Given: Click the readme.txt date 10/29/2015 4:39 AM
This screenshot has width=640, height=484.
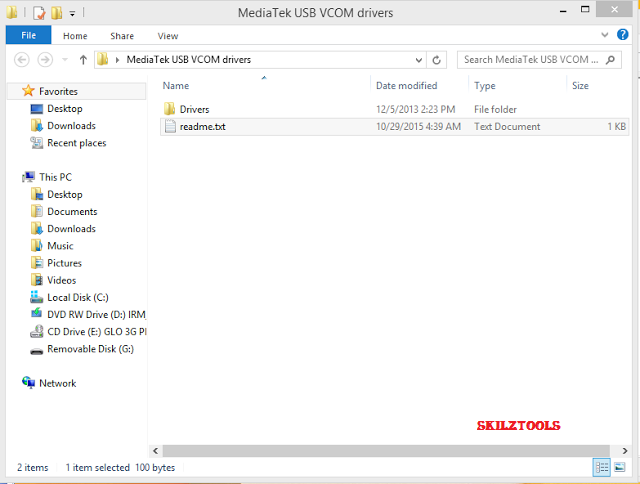Looking at the screenshot, I should click(x=418, y=127).
